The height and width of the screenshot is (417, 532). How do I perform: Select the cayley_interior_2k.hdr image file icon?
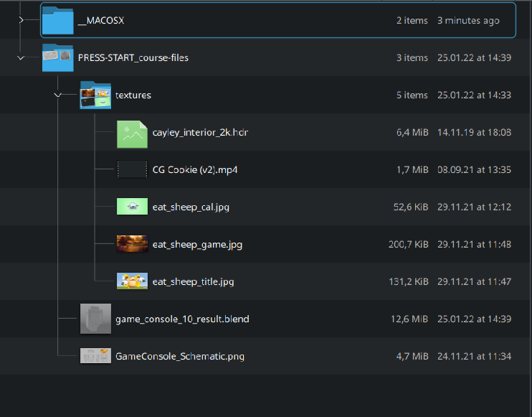(133, 134)
